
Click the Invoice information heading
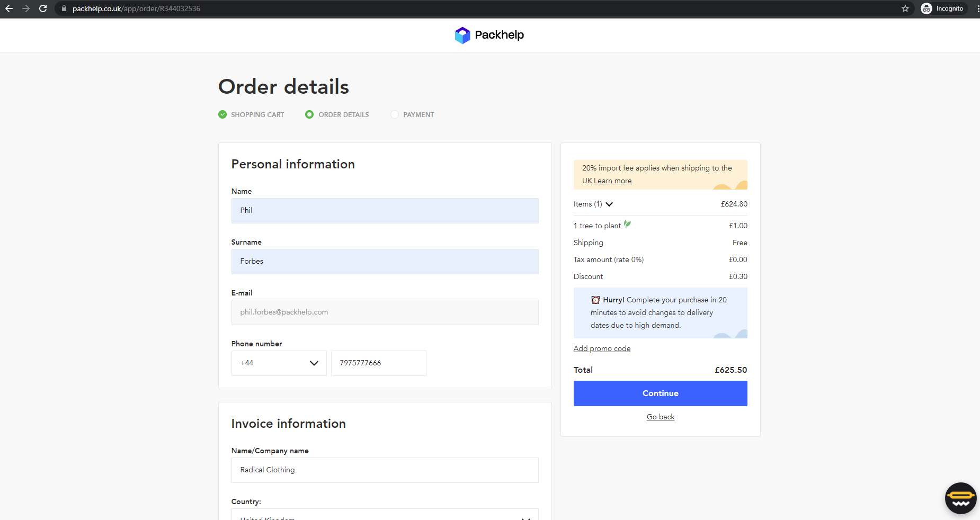[289, 424]
